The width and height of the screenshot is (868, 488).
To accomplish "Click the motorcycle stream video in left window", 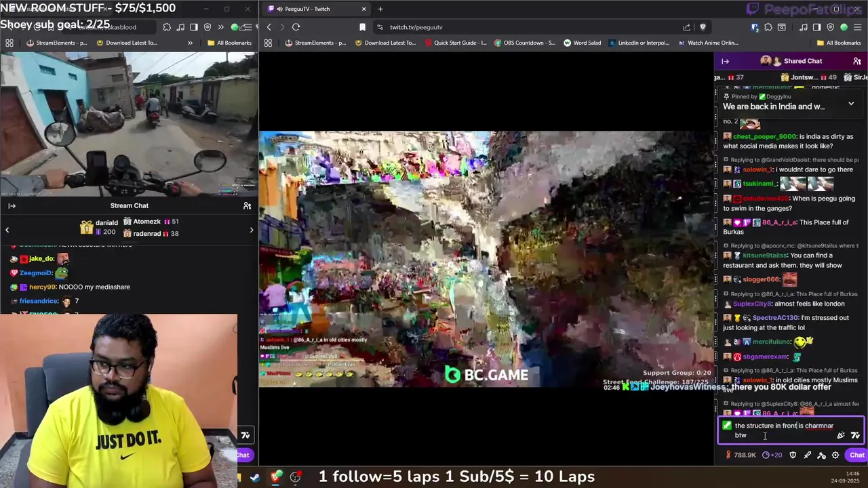I will (129, 124).
